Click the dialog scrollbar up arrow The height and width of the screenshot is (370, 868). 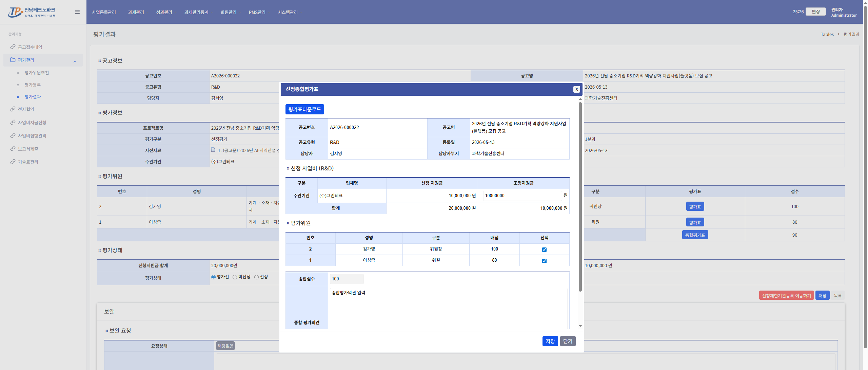point(580,99)
